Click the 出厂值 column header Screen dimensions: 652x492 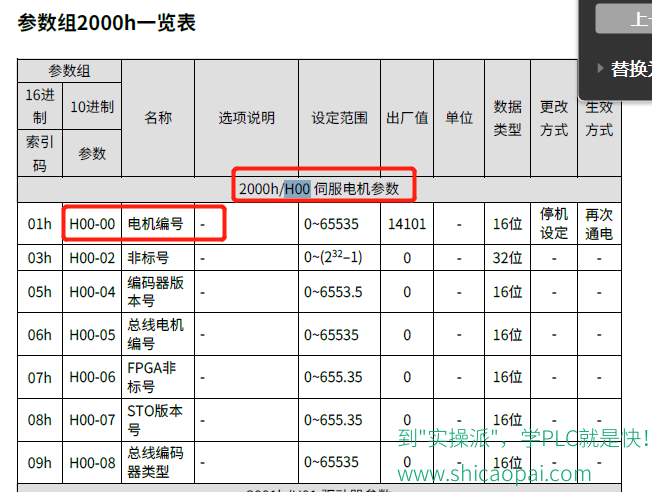coord(407,118)
